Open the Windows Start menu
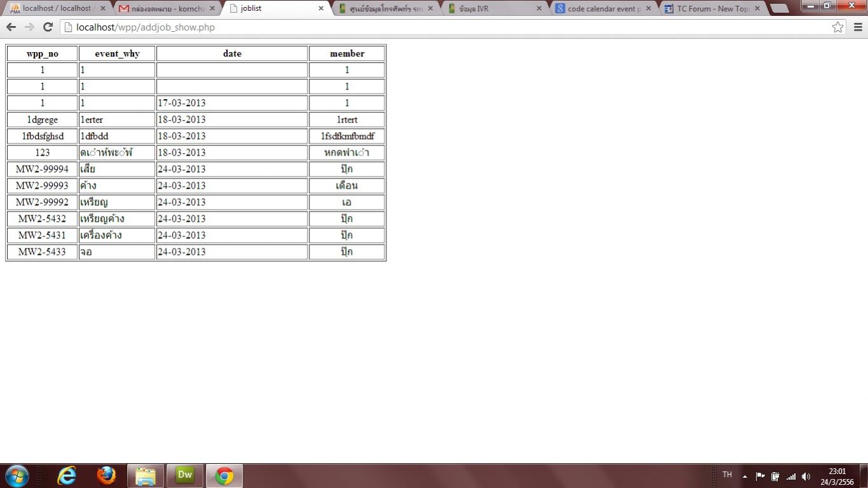The height and width of the screenshot is (488, 868). (x=17, y=476)
